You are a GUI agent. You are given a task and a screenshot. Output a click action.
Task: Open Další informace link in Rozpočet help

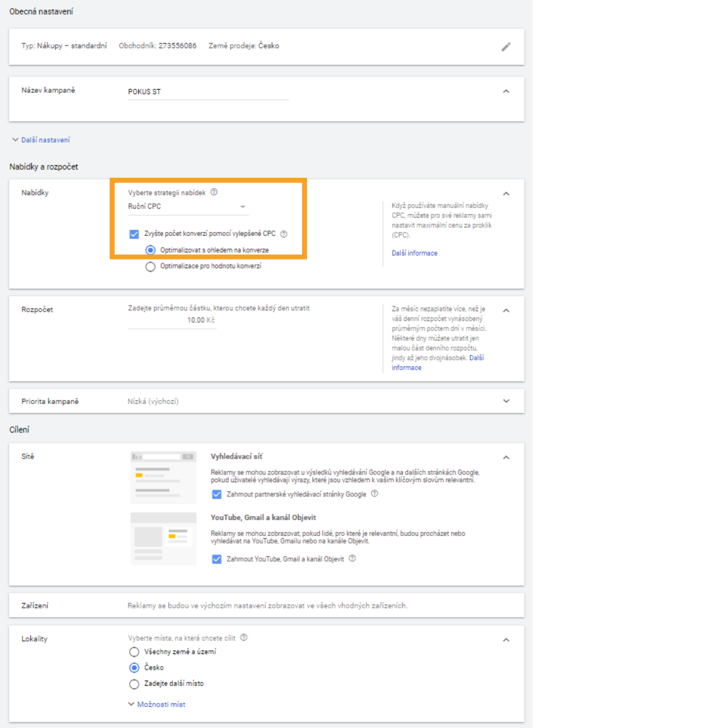pos(438,363)
